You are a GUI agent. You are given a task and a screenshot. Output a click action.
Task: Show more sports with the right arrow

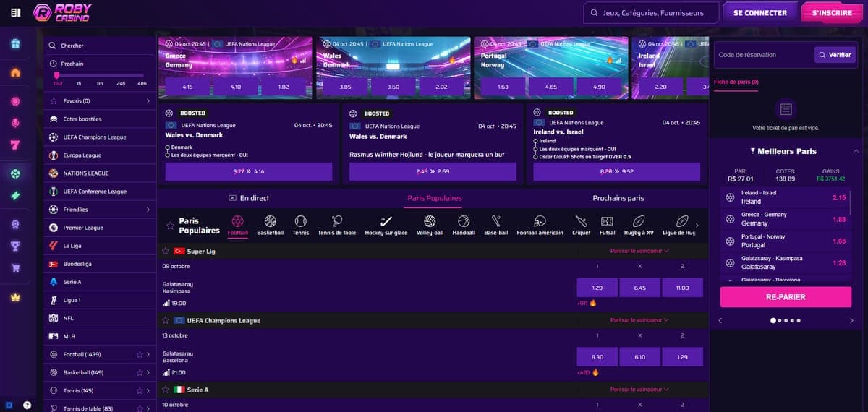(x=697, y=226)
